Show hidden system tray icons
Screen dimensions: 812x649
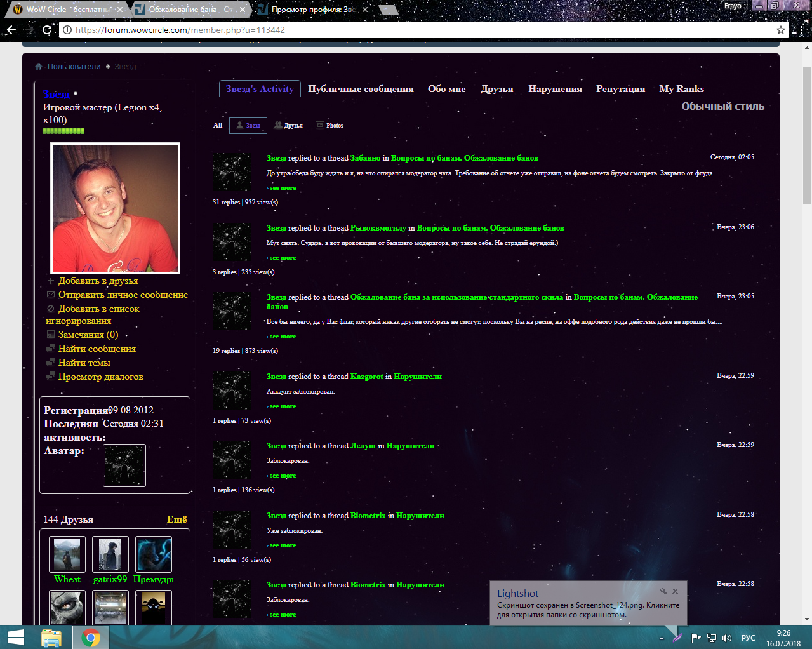[662, 638]
